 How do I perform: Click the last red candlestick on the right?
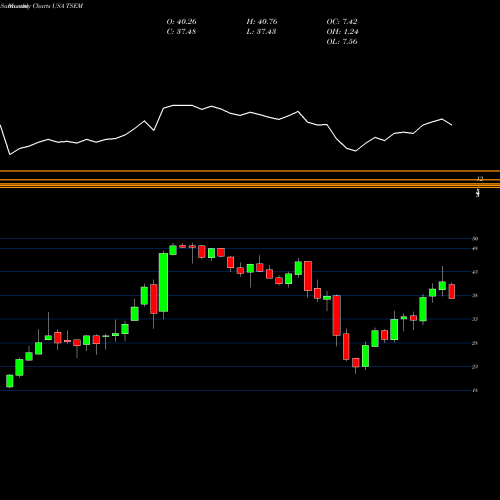pos(452,291)
